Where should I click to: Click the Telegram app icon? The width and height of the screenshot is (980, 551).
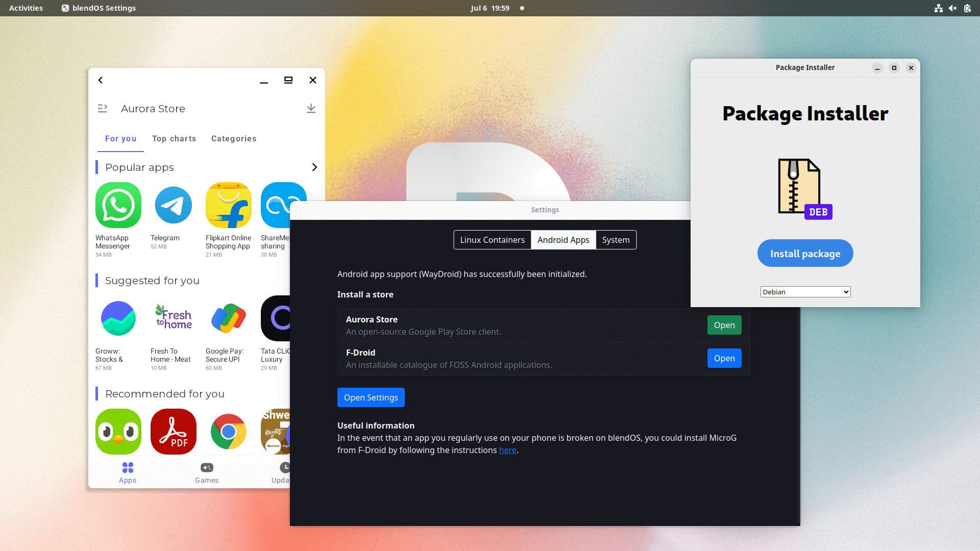pyautogui.click(x=173, y=204)
